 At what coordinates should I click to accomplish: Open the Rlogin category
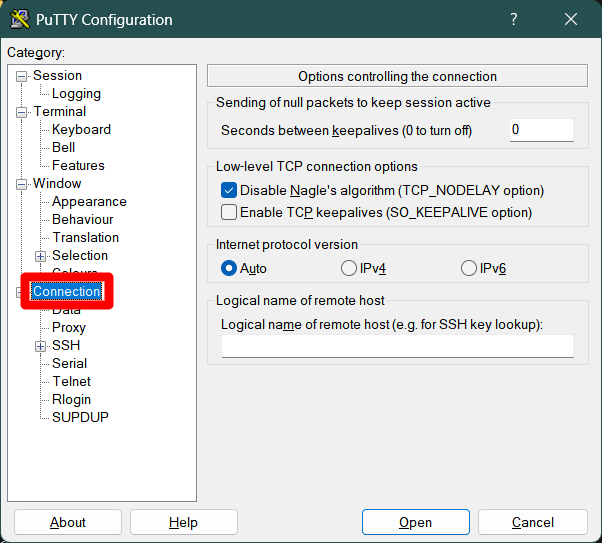tap(71, 400)
